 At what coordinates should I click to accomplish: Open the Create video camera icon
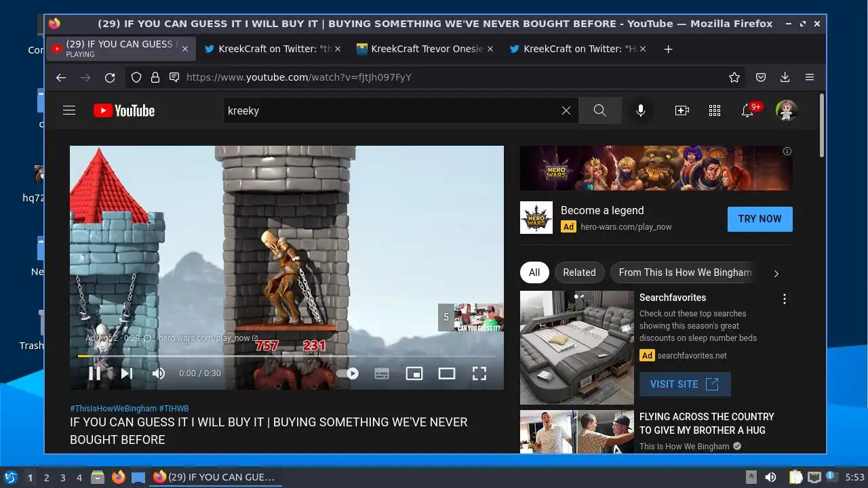[682, 110]
